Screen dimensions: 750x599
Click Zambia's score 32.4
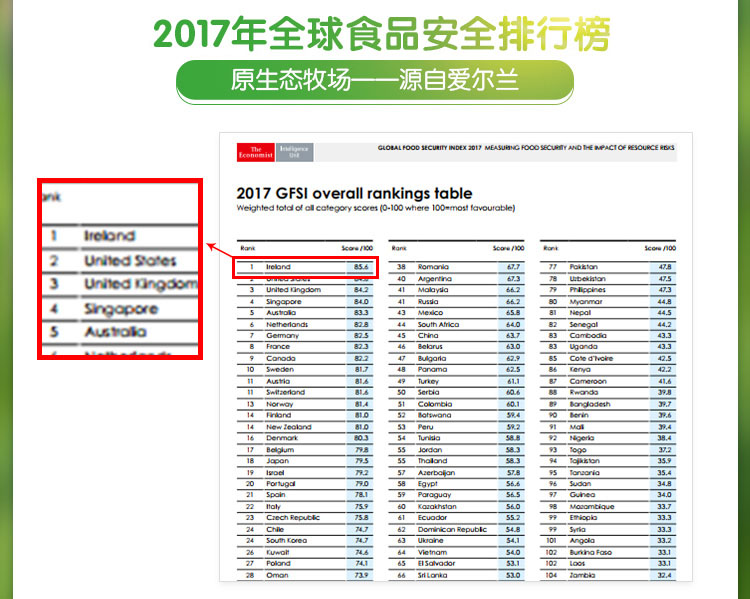pos(664,575)
